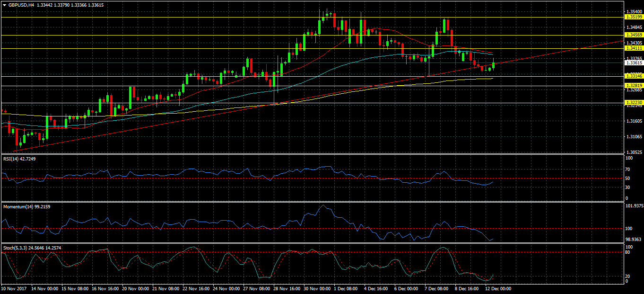Select the 1.35199 yellow price label
The width and height of the screenshot is (644, 294).
pyautogui.click(x=634, y=17)
